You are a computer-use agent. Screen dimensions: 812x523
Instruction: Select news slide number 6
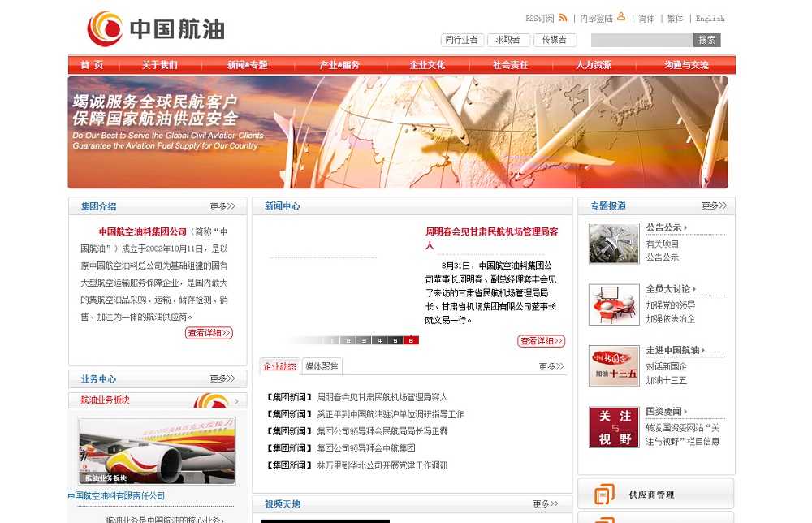pos(411,341)
